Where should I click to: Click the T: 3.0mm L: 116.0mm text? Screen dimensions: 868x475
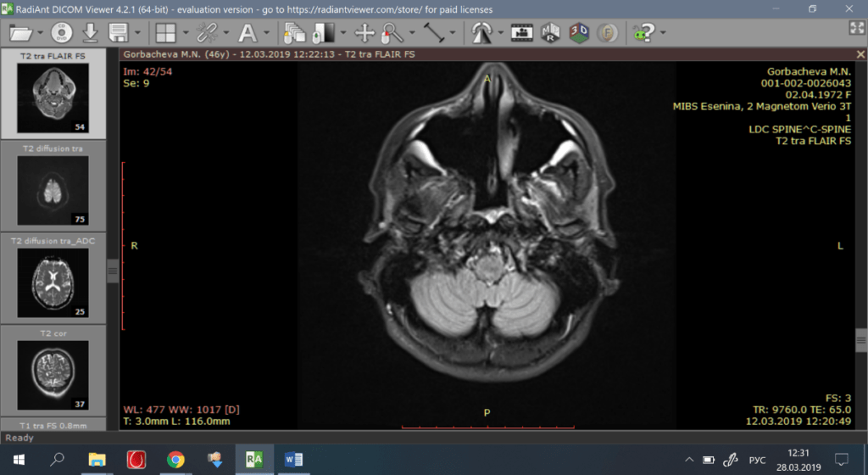[176, 422]
